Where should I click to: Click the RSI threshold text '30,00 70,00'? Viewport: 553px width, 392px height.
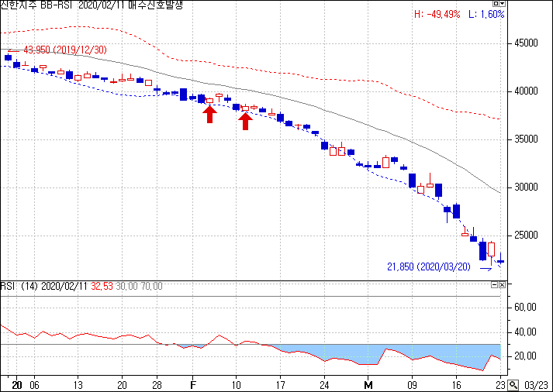pyautogui.click(x=140, y=286)
